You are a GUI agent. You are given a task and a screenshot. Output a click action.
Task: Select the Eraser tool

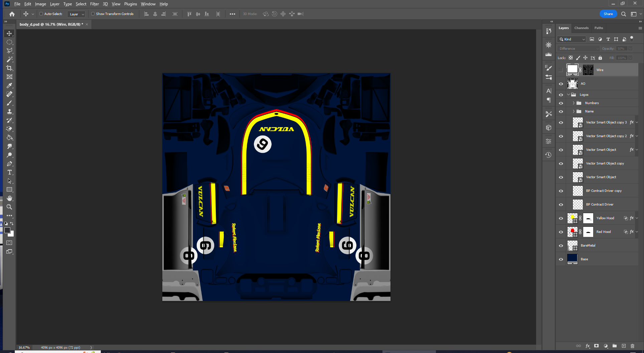tap(9, 129)
